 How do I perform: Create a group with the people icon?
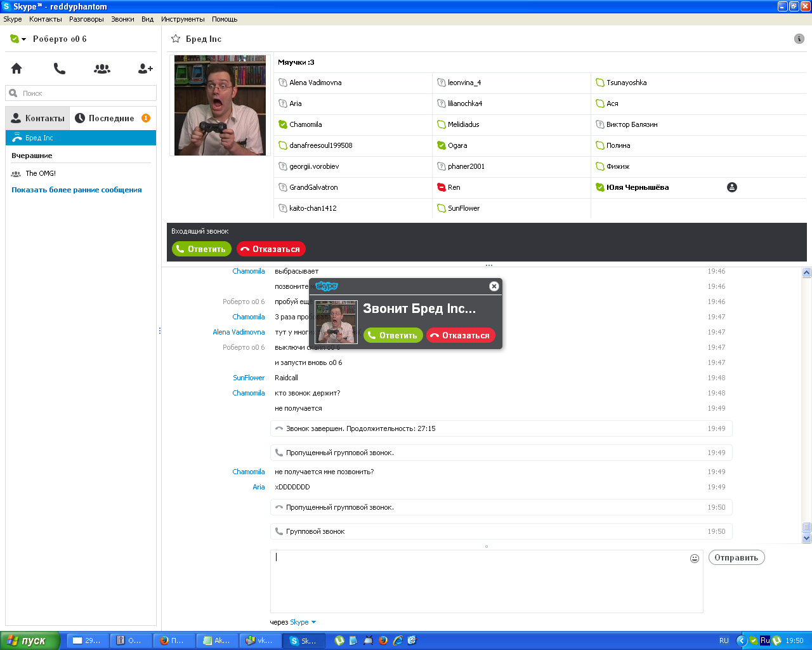pos(102,69)
